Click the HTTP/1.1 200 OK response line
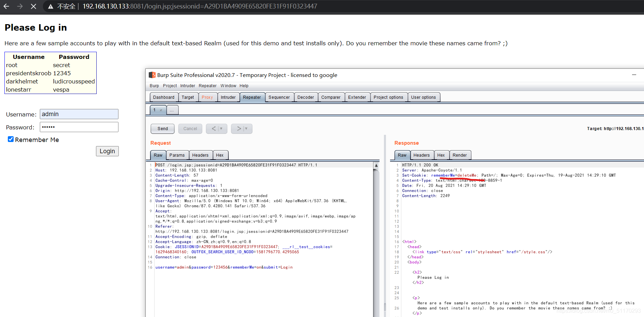The width and height of the screenshot is (644, 317). 420,165
